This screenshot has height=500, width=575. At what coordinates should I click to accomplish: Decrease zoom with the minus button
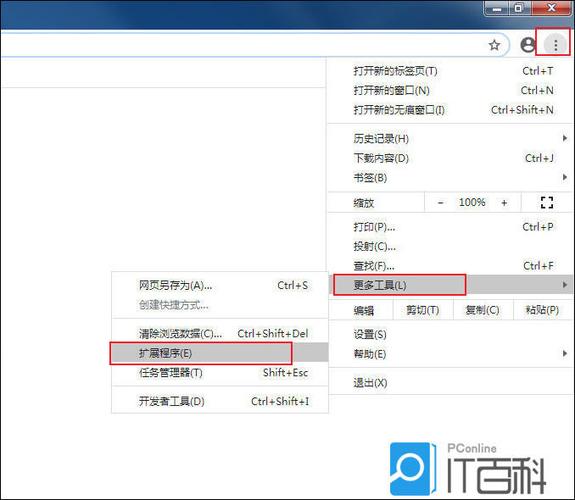441,202
